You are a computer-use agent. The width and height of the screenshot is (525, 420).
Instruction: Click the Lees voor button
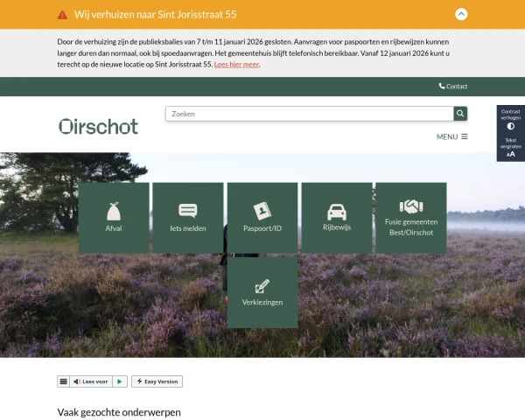click(x=91, y=381)
